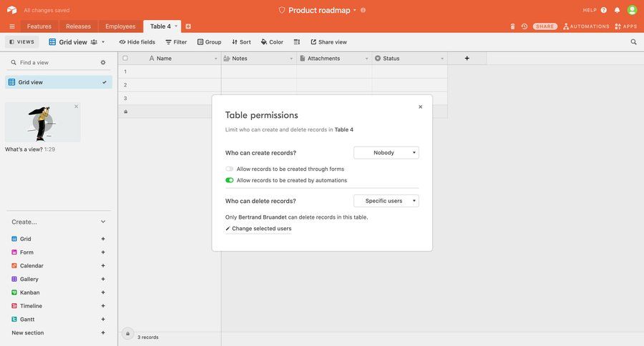
Task: Click the Share button
Action: (545, 26)
